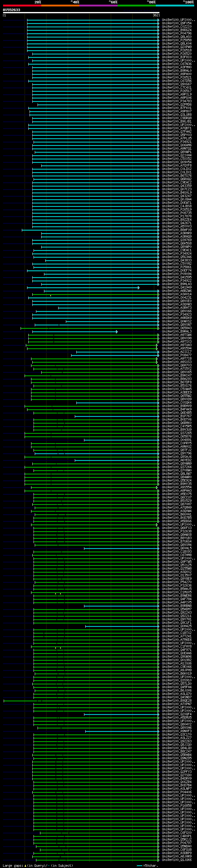Select label UniRef100_Q43359
The width and height of the screenshot is (197, 868).
tap(177, 186)
